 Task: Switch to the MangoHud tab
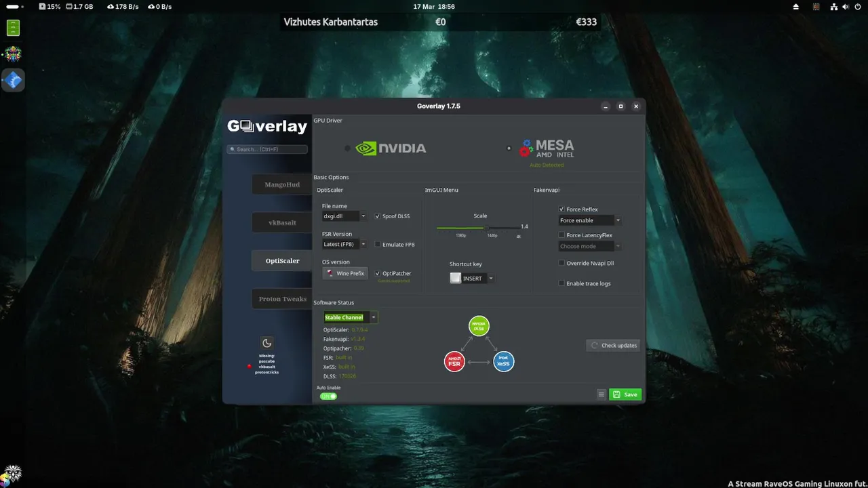pyautogui.click(x=282, y=184)
